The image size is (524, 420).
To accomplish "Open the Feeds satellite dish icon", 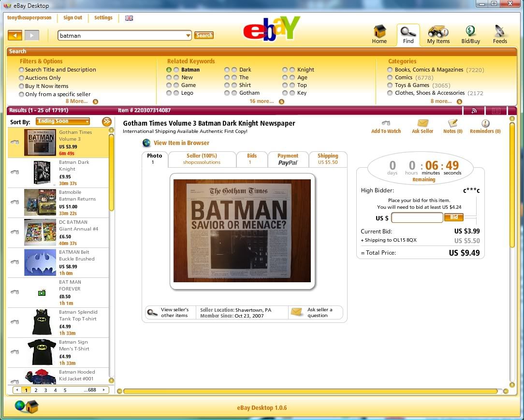I will [500, 31].
